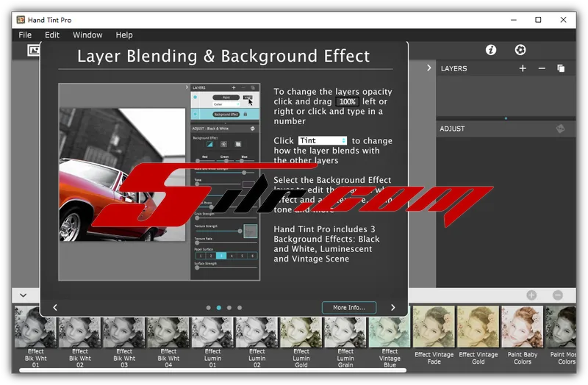
Task: Click the image icon at top-left toolbar
Action: [33, 50]
